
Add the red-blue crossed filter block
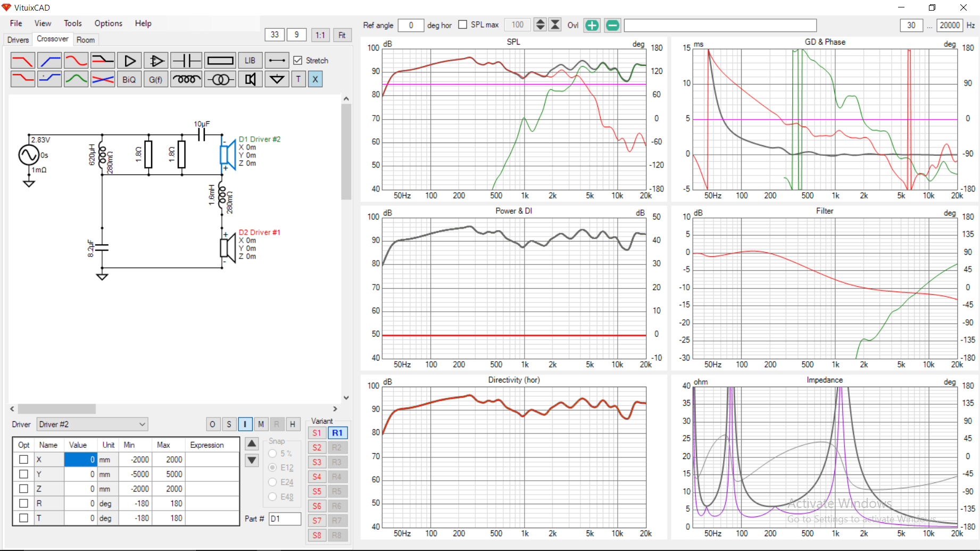click(103, 79)
